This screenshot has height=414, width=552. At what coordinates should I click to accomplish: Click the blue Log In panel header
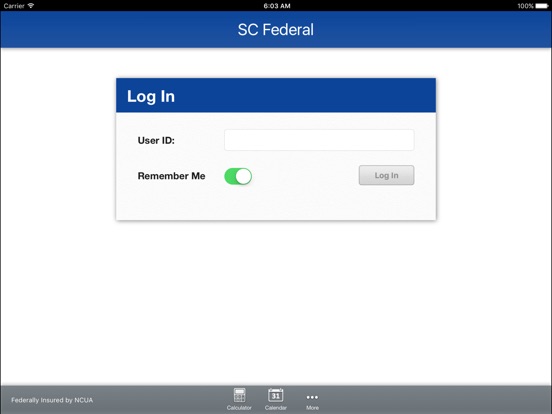point(276,95)
